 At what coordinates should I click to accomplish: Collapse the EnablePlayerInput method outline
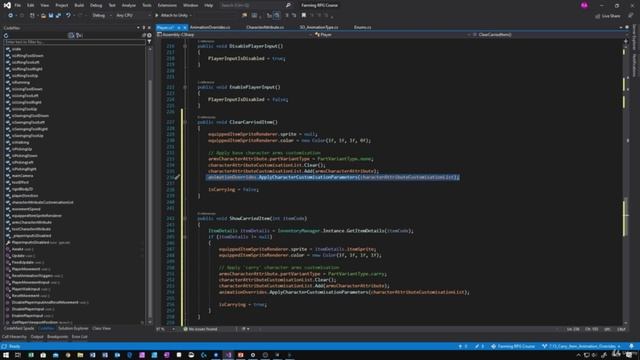coord(185,87)
